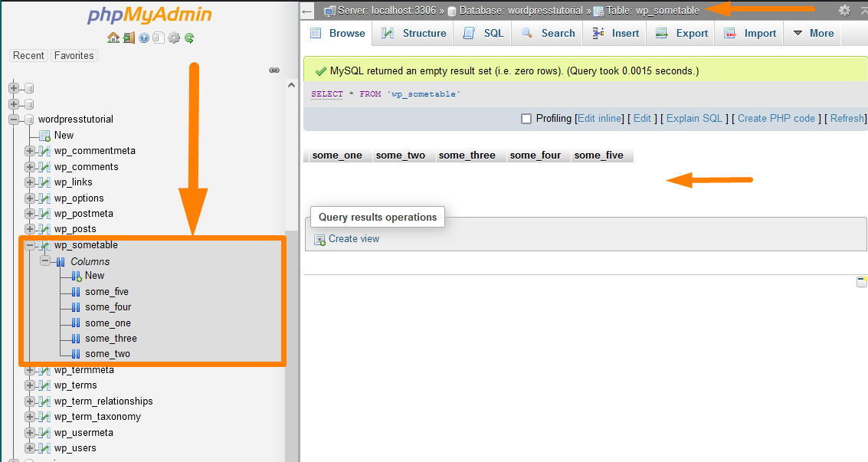Click the table icon beside wp_comments

45,167
